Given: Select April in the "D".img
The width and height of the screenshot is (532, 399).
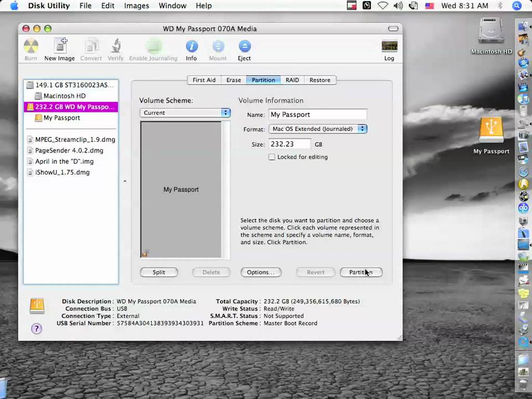Looking at the screenshot, I should (x=71, y=161).
